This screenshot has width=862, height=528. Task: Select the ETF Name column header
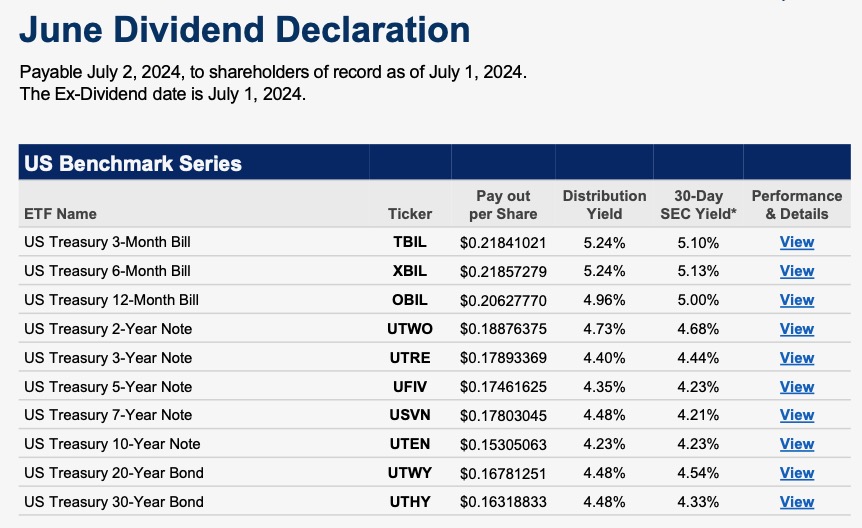(61, 213)
